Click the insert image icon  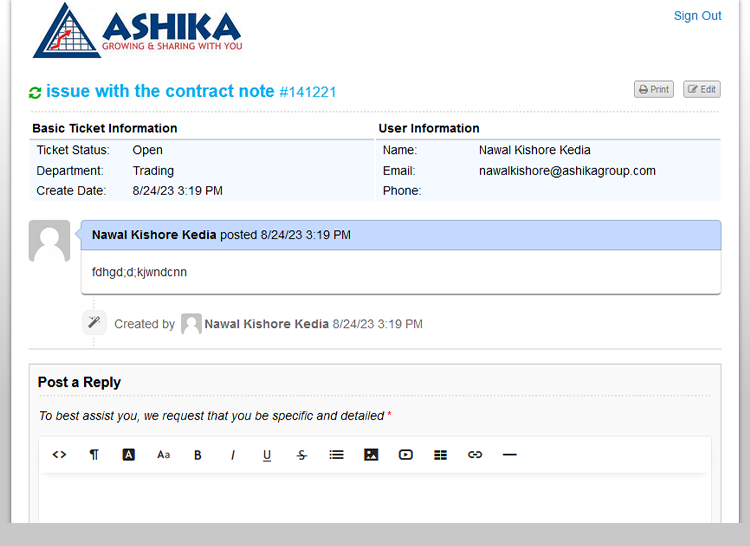[371, 455]
